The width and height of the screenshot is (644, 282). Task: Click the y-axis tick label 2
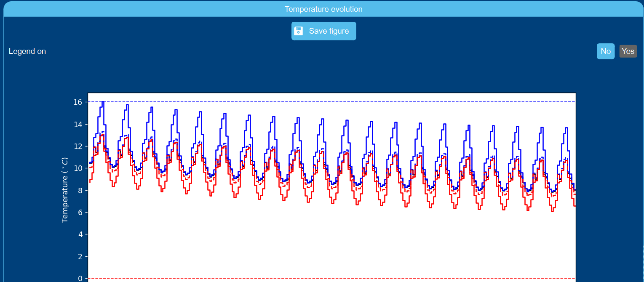click(81, 257)
